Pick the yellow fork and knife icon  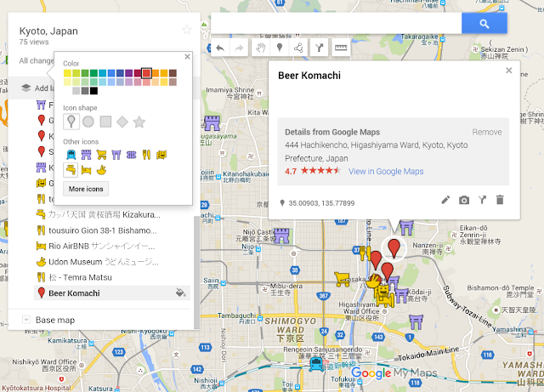pyautogui.click(x=146, y=155)
